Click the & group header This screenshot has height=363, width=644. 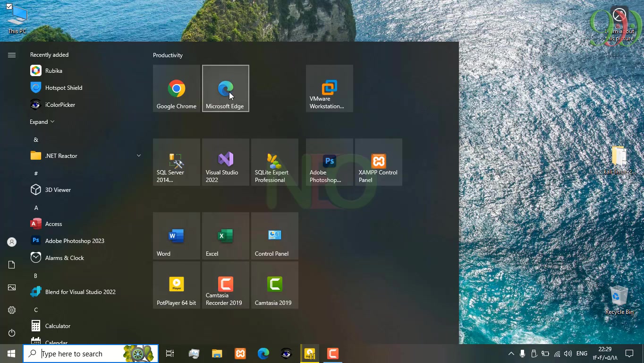pyautogui.click(x=36, y=140)
